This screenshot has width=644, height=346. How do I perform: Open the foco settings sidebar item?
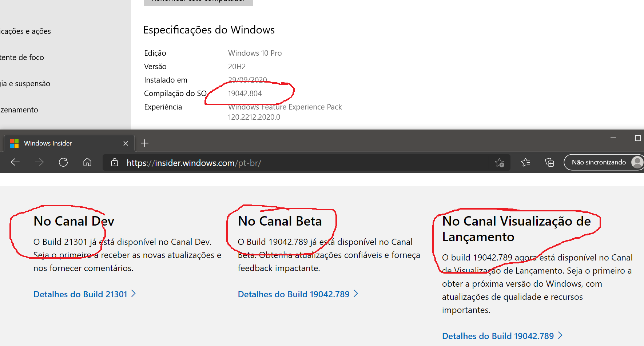click(x=22, y=57)
